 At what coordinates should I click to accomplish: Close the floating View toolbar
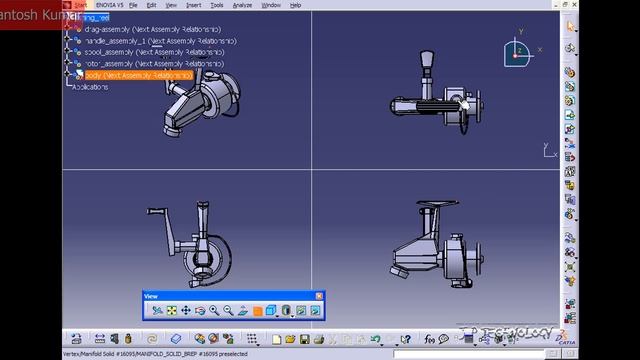click(x=319, y=296)
